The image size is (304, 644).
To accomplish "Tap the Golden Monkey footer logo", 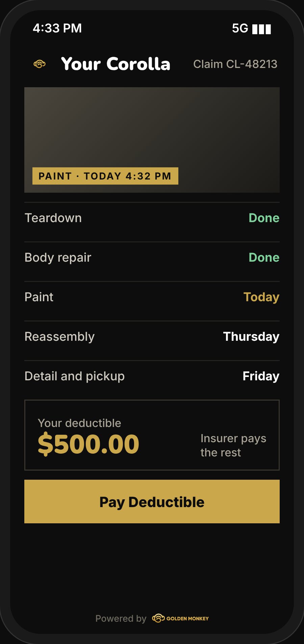I will [x=180, y=618].
